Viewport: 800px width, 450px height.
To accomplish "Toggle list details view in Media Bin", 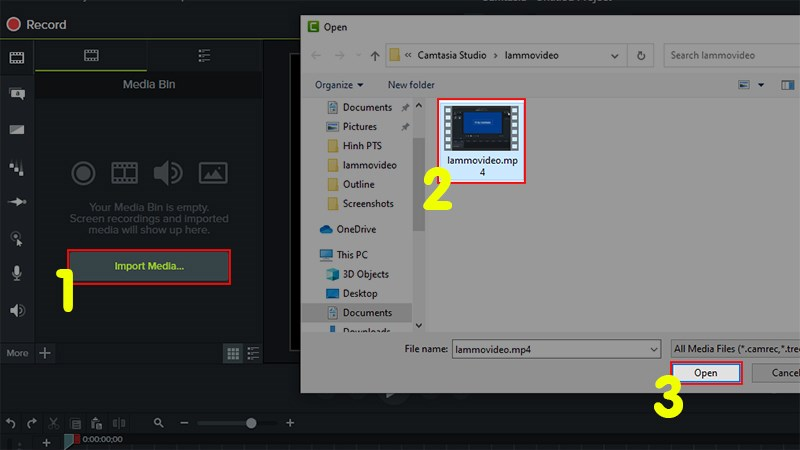I will click(x=253, y=353).
